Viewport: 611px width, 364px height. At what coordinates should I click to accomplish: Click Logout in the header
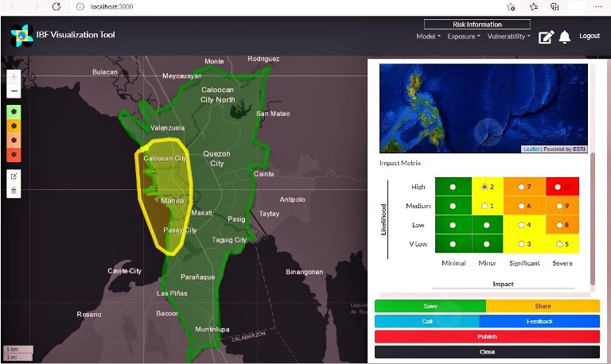point(590,36)
